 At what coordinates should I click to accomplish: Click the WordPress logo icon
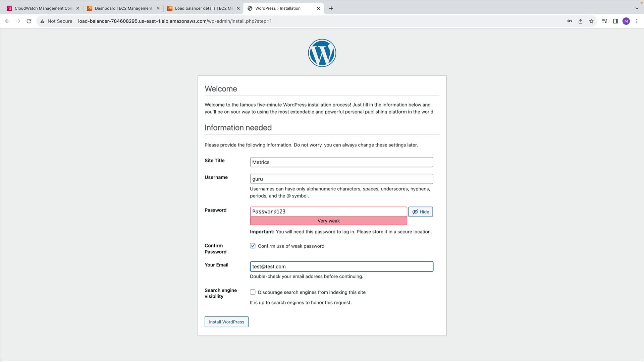pyautogui.click(x=322, y=53)
